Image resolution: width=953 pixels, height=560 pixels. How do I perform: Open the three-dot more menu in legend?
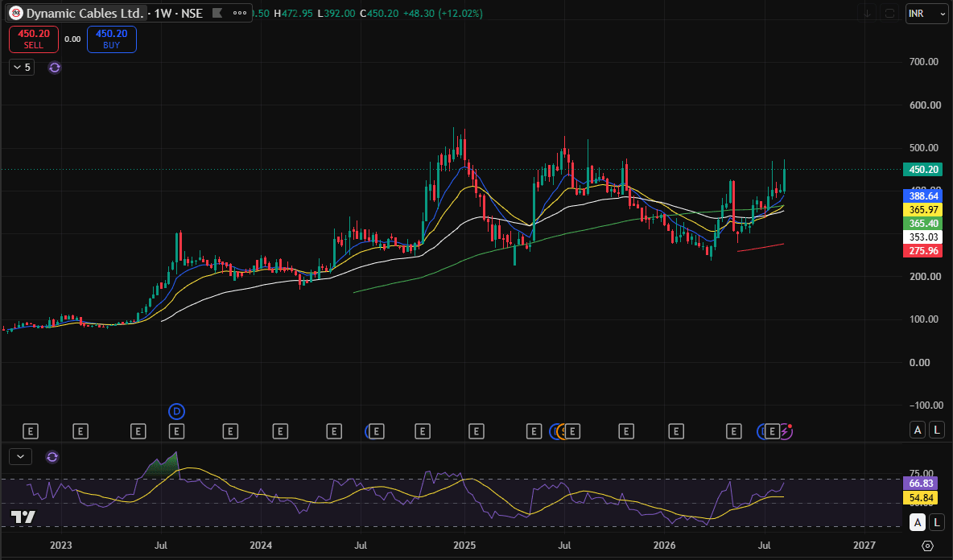click(x=240, y=13)
